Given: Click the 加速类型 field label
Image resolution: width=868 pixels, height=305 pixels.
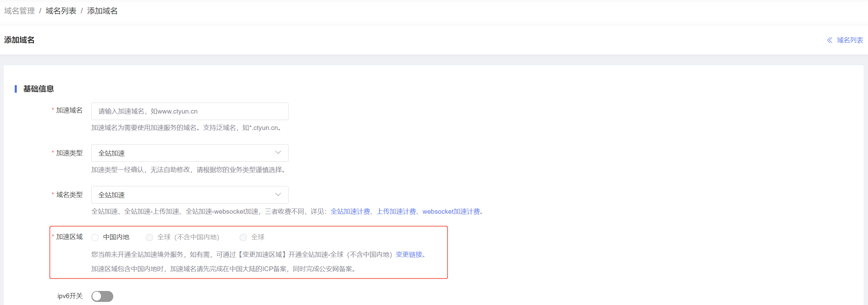Looking at the screenshot, I should [69, 153].
